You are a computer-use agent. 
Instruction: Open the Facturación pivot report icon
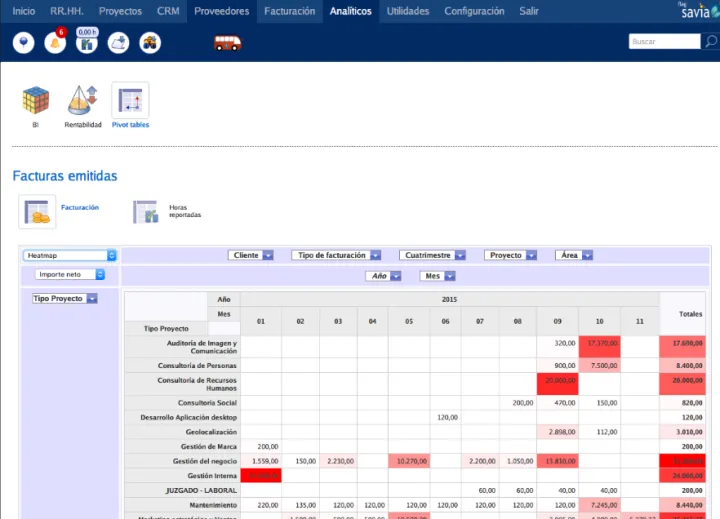[x=37, y=211]
